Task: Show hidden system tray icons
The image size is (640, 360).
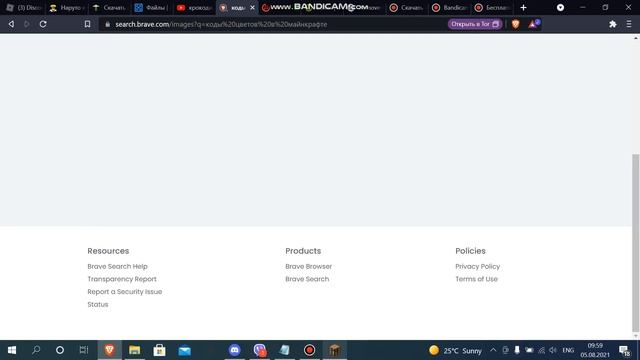Action: click(x=493, y=350)
